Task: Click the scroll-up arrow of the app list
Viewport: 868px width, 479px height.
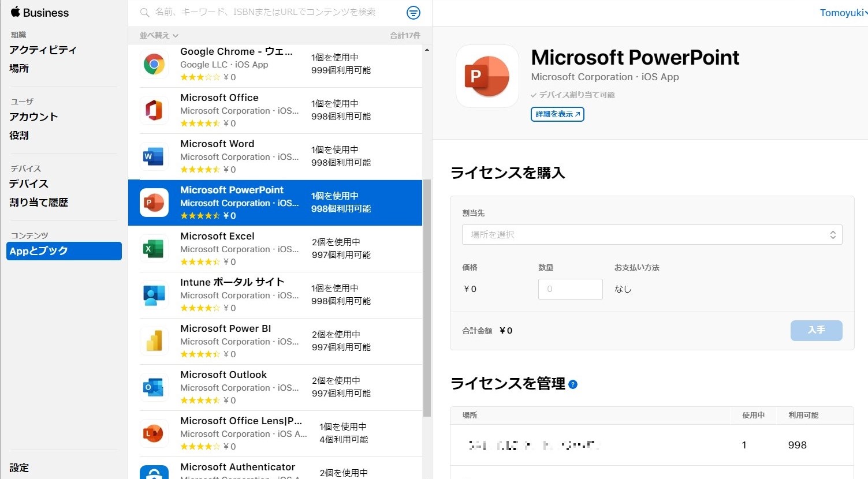Action: pos(427,50)
